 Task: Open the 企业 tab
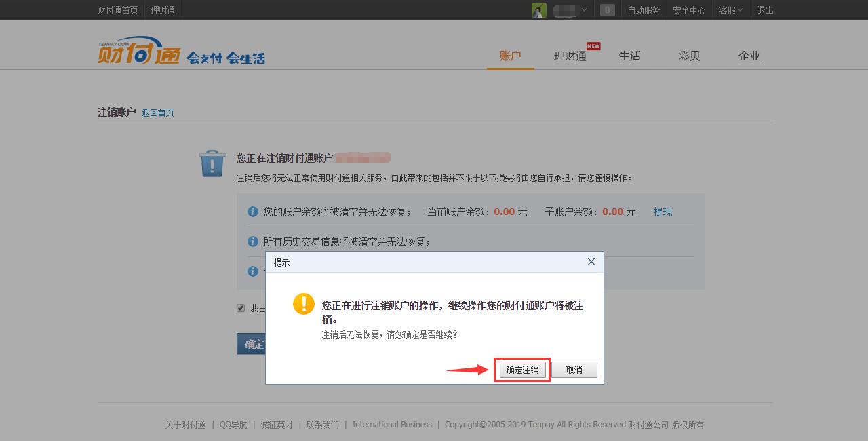pos(749,56)
